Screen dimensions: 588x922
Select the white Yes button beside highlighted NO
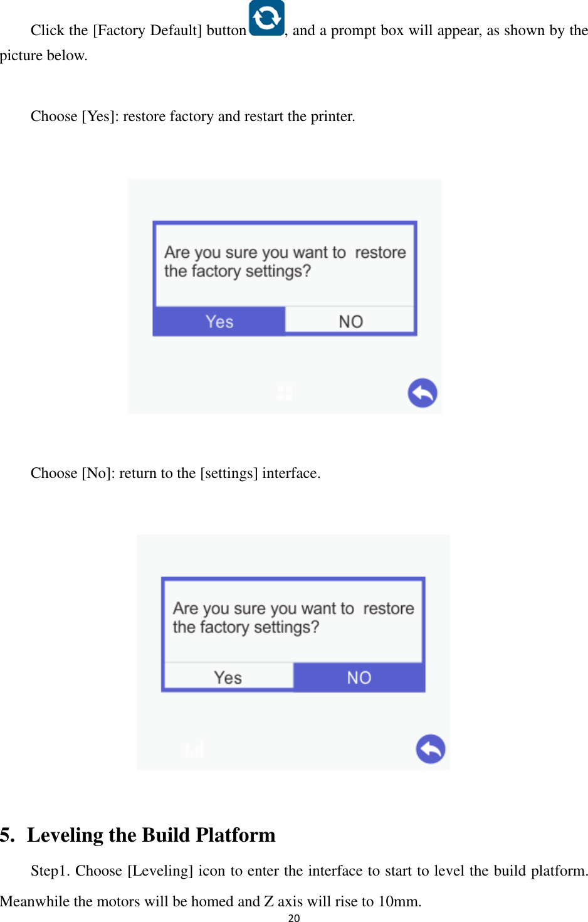point(228,677)
